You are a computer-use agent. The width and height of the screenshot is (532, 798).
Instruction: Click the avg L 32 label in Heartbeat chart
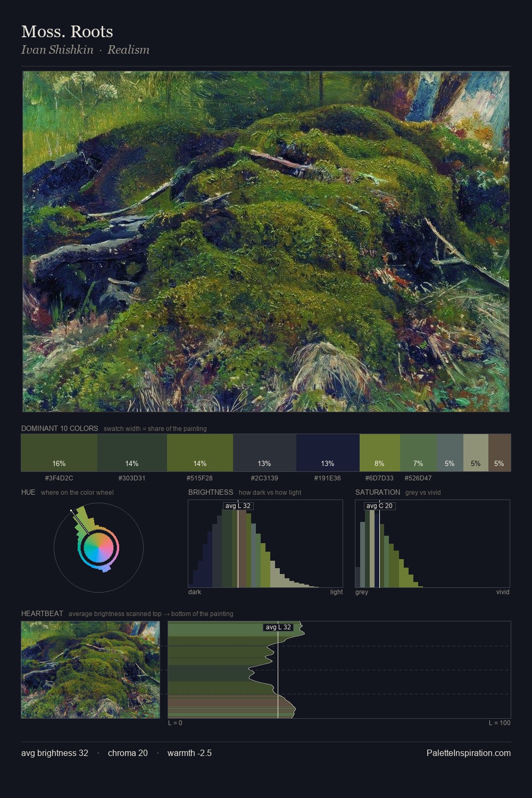(278, 627)
